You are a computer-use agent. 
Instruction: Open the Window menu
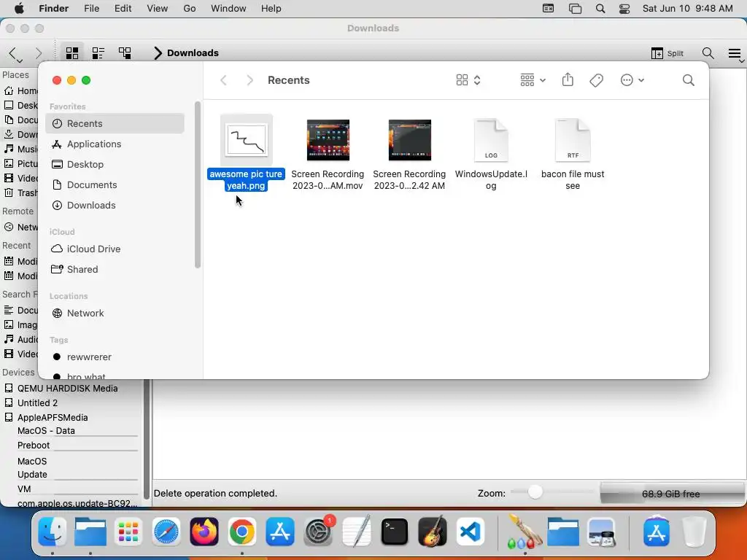[228, 9]
